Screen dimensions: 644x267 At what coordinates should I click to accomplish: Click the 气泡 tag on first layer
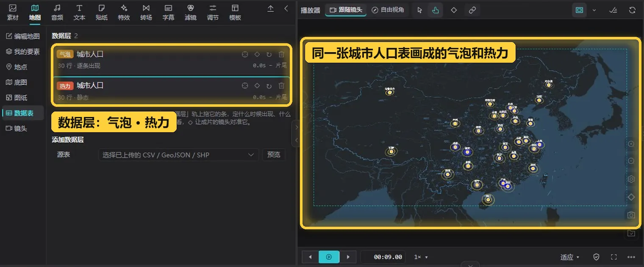(65, 54)
